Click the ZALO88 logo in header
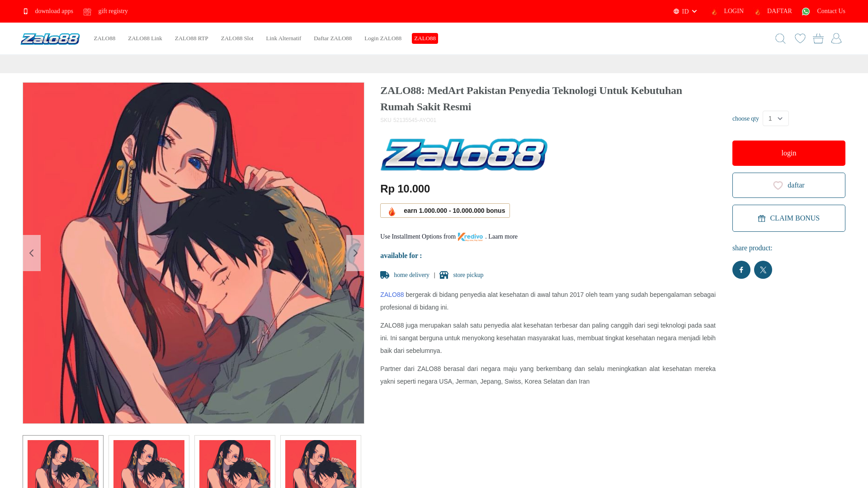The height and width of the screenshot is (488, 868). click(50, 39)
